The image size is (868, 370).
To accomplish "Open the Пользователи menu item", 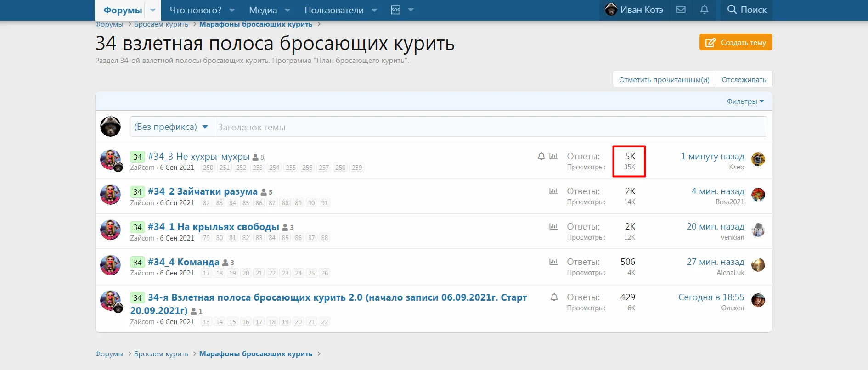I will click(x=334, y=10).
